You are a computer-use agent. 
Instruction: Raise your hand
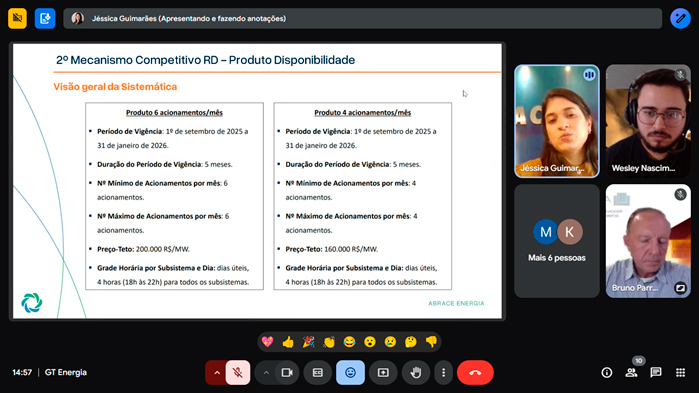pos(415,372)
